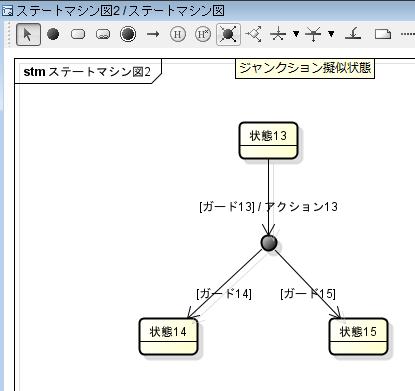Select the choice pseudostate tool
Viewport: 415px width, 391px height.
pos(254,34)
